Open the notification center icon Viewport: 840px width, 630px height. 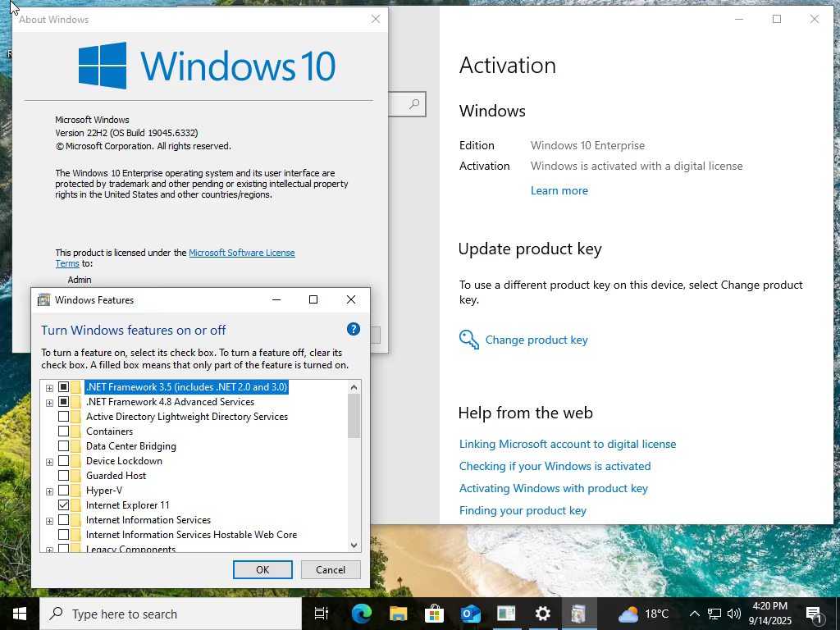point(815,614)
